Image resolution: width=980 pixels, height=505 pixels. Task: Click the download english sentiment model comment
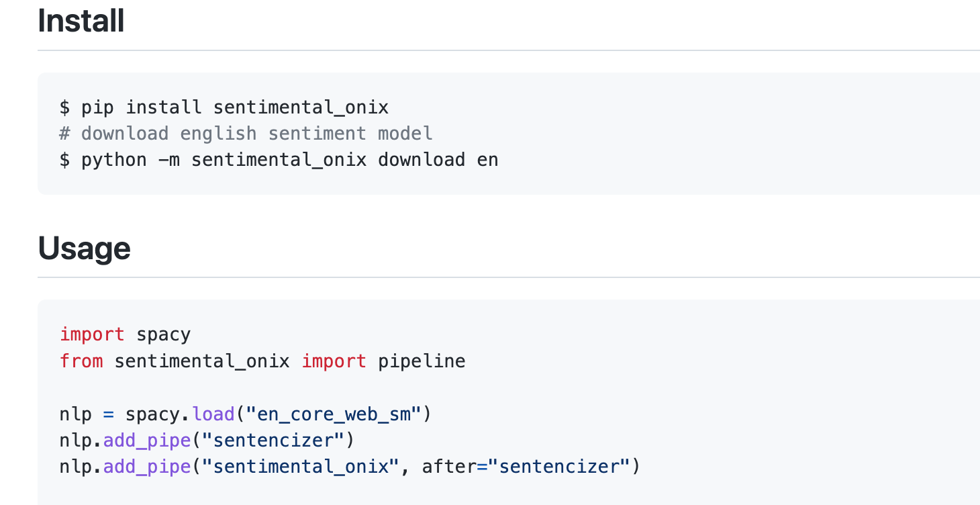(x=246, y=134)
